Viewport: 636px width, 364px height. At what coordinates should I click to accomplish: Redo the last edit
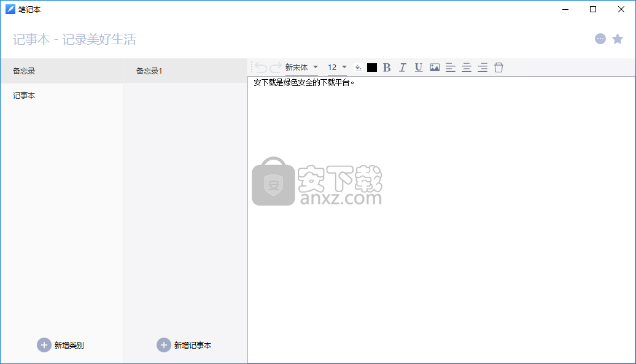276,68
